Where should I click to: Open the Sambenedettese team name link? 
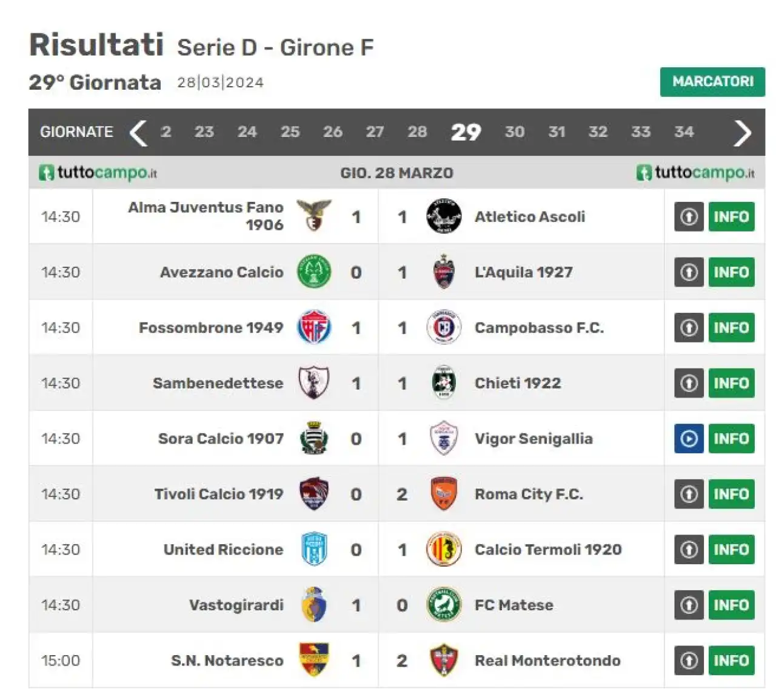(x=218, y=383)
